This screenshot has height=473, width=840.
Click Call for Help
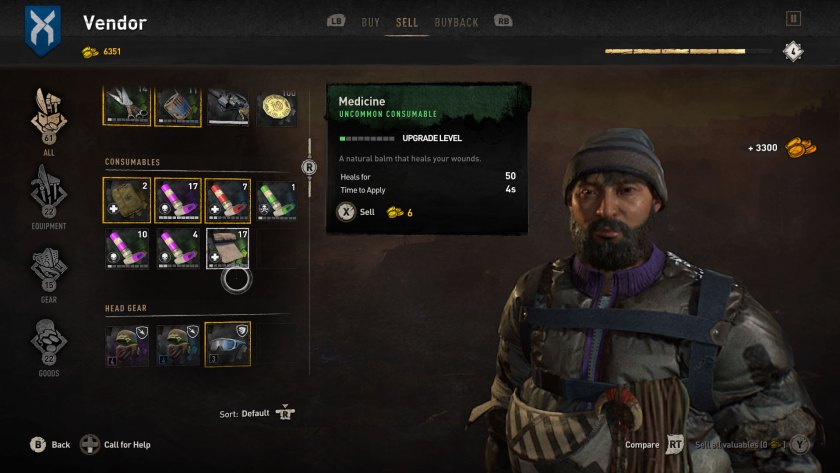point(116,445)
